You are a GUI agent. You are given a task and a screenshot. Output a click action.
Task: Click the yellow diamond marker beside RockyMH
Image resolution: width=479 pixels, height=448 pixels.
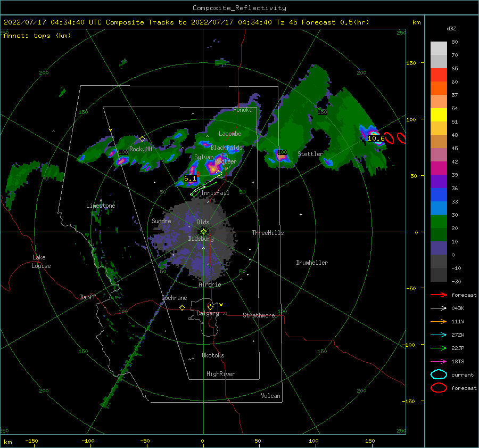coord(142,139)
